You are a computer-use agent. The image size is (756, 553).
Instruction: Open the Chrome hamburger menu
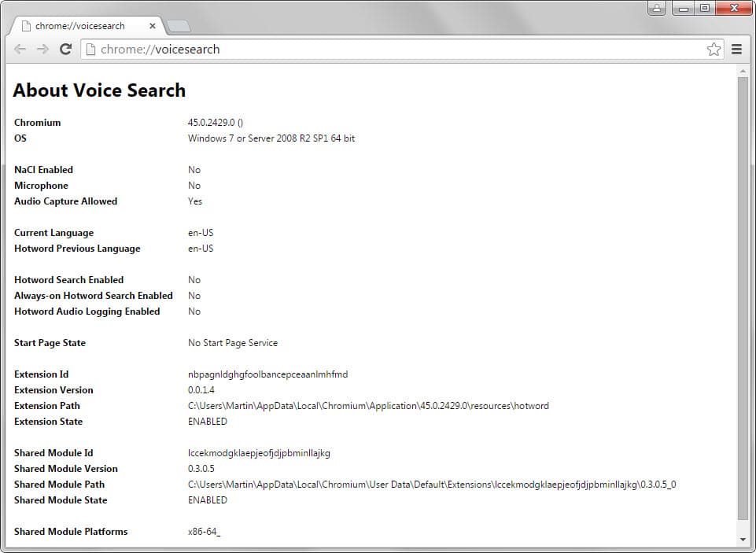736,50
